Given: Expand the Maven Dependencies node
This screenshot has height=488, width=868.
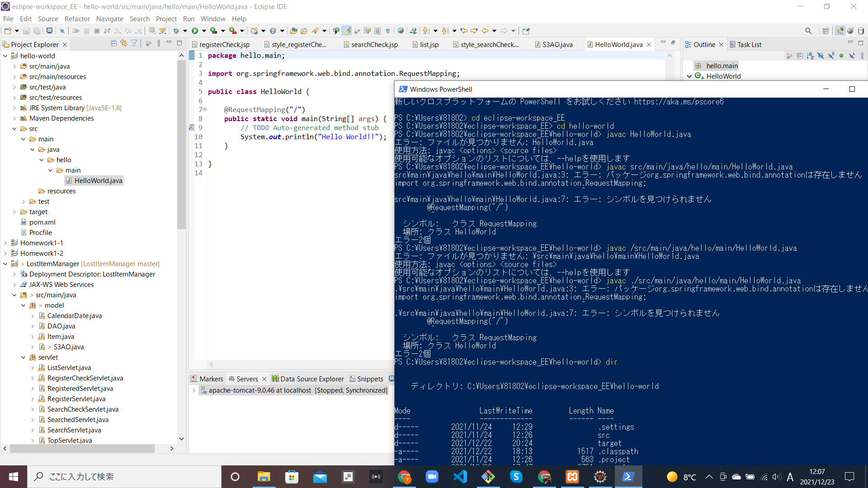Looking at the screenshot, I should [x=14, y=118].
